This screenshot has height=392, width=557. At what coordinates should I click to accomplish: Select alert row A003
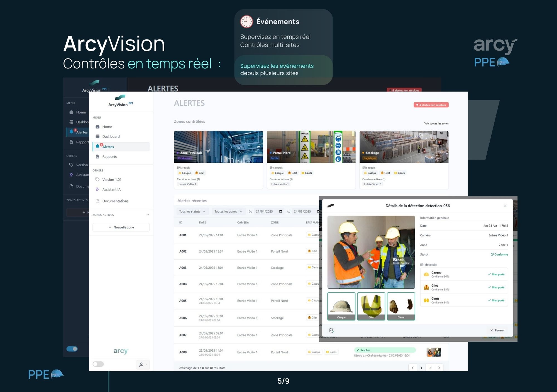tap(246, 268)
